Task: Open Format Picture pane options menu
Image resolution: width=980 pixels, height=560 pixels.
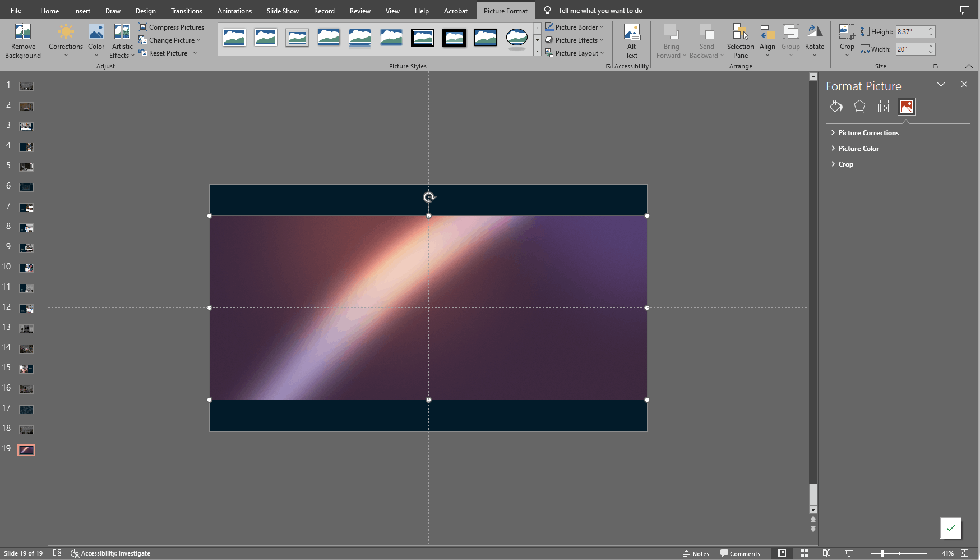Action: pyautogui.click(x=941, y=84)
